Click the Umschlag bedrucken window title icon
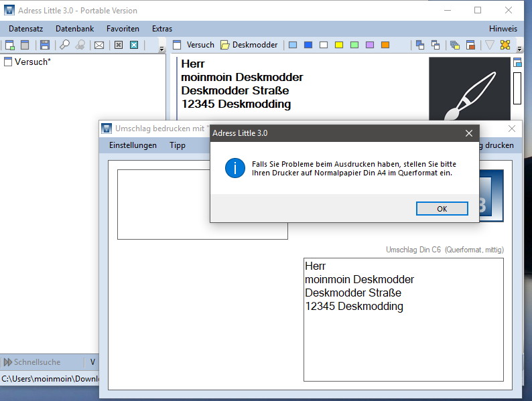 tap(107, 129)
